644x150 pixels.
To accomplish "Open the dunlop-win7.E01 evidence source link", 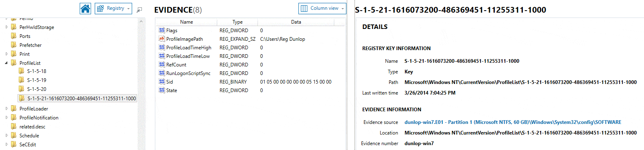I will click(x=513, y=122).
